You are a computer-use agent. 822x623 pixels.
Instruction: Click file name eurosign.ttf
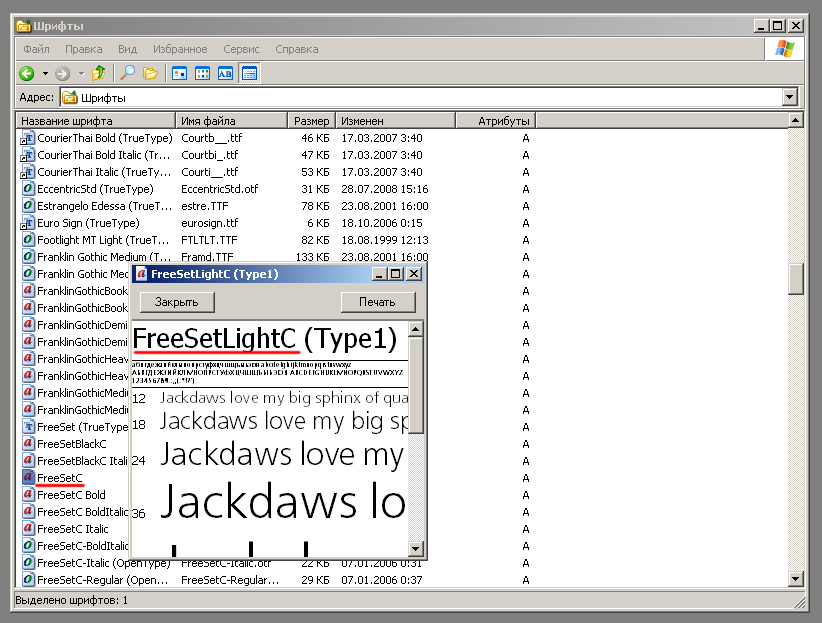click(210, 223)
